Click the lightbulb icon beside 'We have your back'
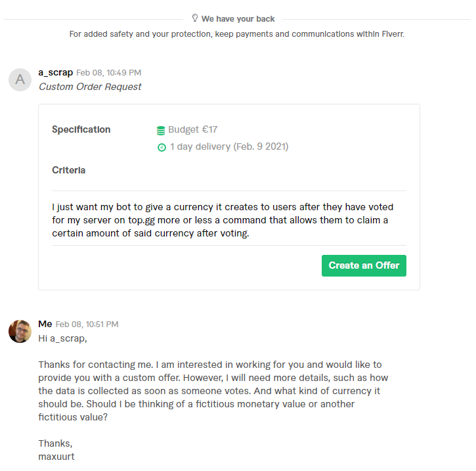The height and width of the screenshot is (471, 476). (194, 18)
